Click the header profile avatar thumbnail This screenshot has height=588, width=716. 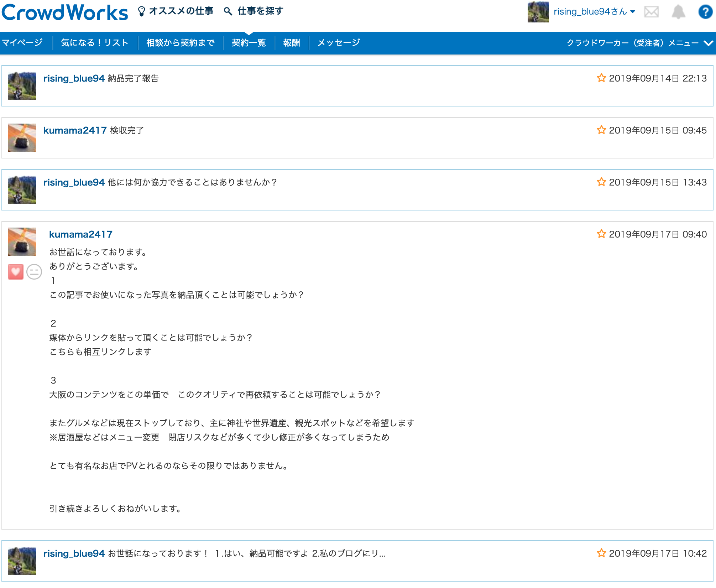(538, 12)
